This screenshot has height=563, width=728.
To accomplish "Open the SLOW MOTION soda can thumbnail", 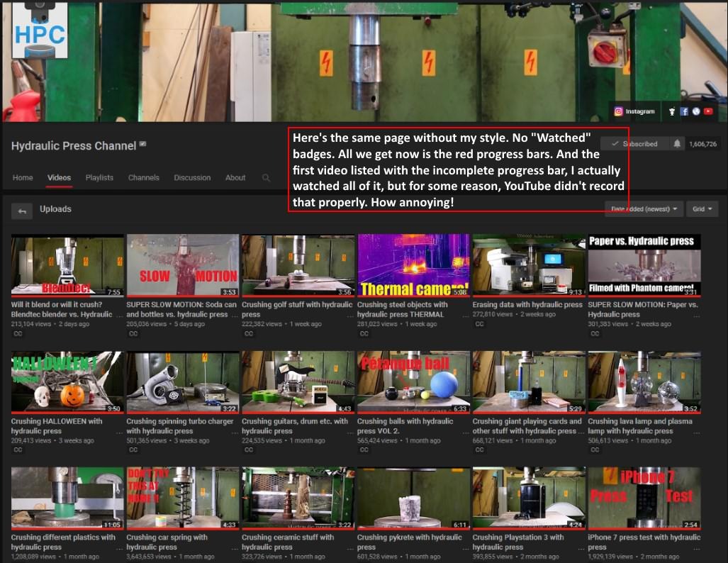I will pos(182,265).
